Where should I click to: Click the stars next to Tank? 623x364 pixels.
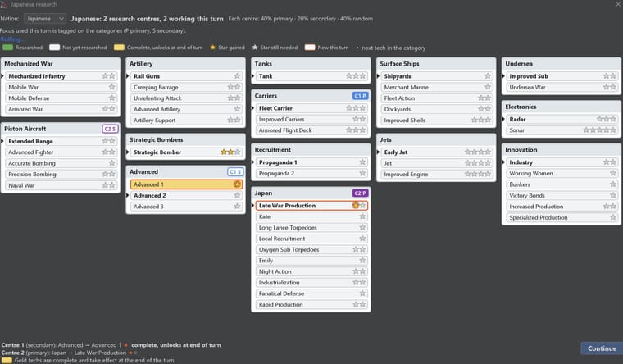[x=356, y=76]
